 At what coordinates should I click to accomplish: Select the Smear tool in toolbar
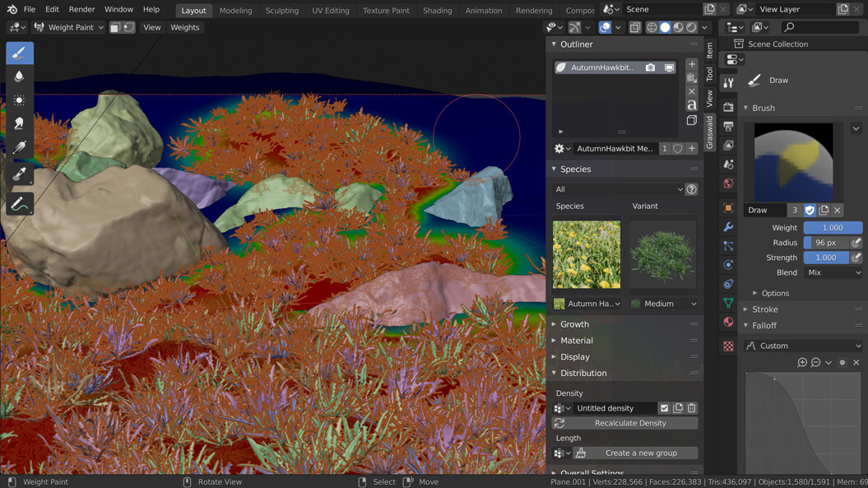[20, 123]
